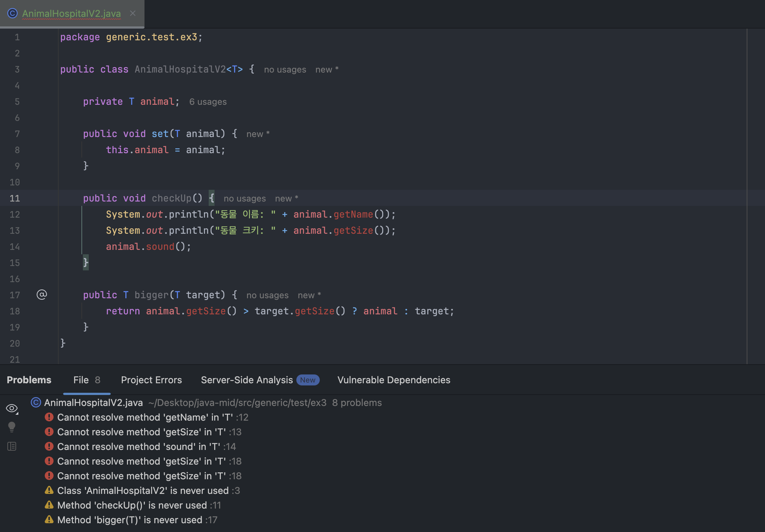
Task: Open Vulnerable Dependencies tab
Action: 394,380
